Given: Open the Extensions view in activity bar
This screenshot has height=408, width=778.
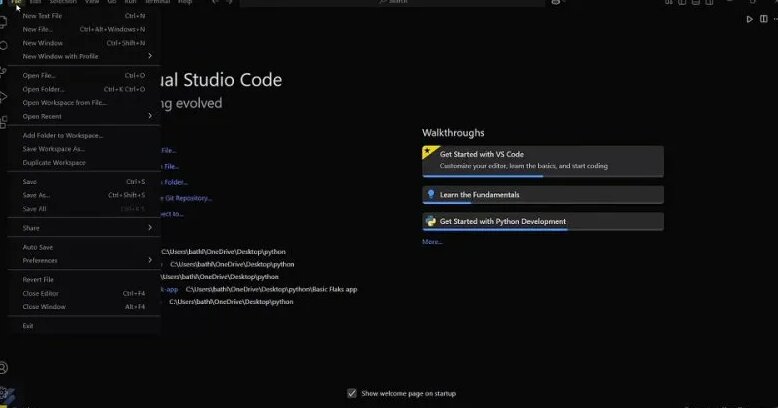Looking at the screenshot, I should [3, 122].
